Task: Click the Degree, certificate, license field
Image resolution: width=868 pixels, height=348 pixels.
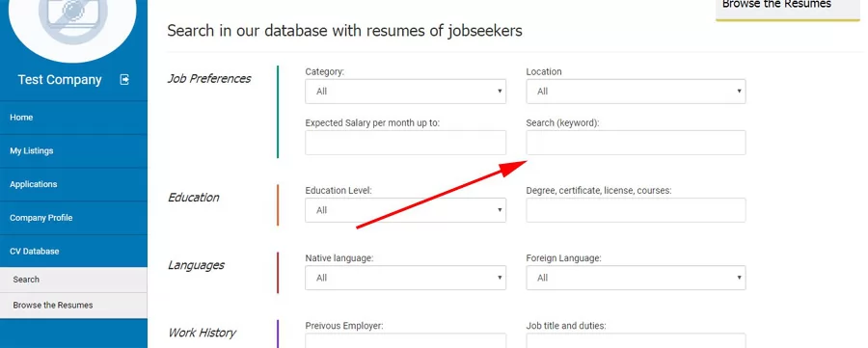Action: (x=636, y=210)
